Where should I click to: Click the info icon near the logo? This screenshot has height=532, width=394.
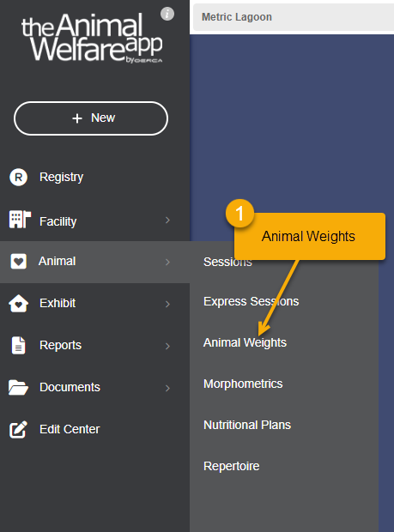point(167,14)
